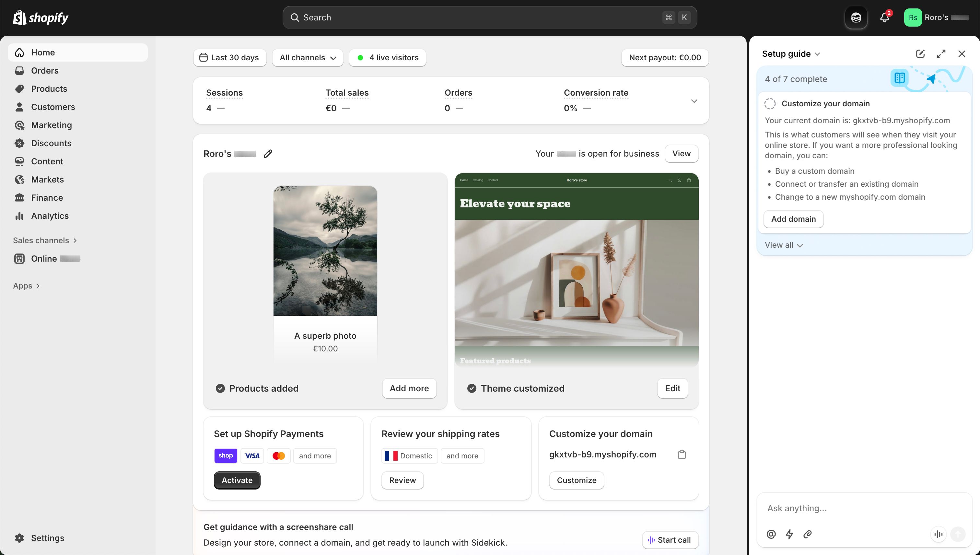The image size is (980, 555).
Task: Expand the View all section in setup guide
Action: point(783,245)
